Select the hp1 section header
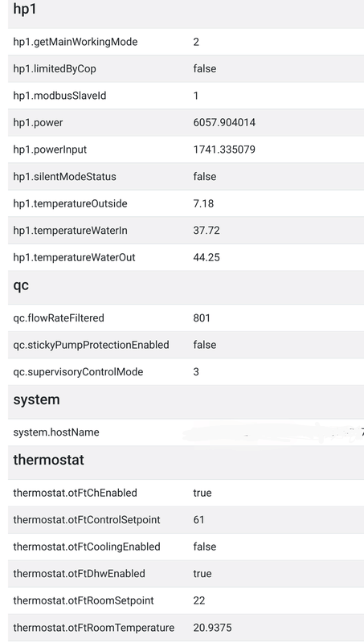Image resolution: width=364 pixels, height=643 pixels. (186, 12)
